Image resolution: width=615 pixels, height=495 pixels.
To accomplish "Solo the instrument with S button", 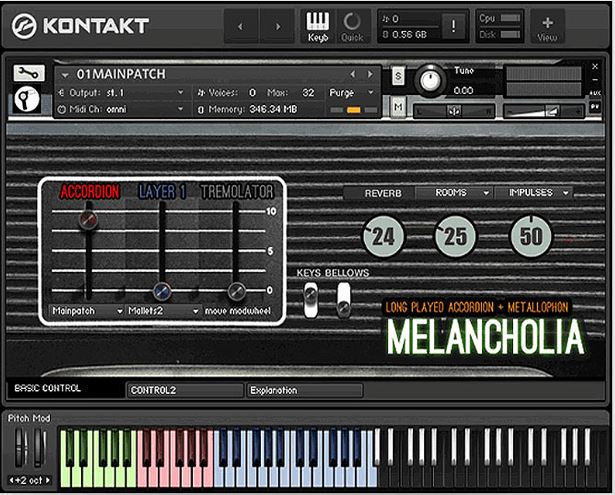I will [x=398, y=75].
